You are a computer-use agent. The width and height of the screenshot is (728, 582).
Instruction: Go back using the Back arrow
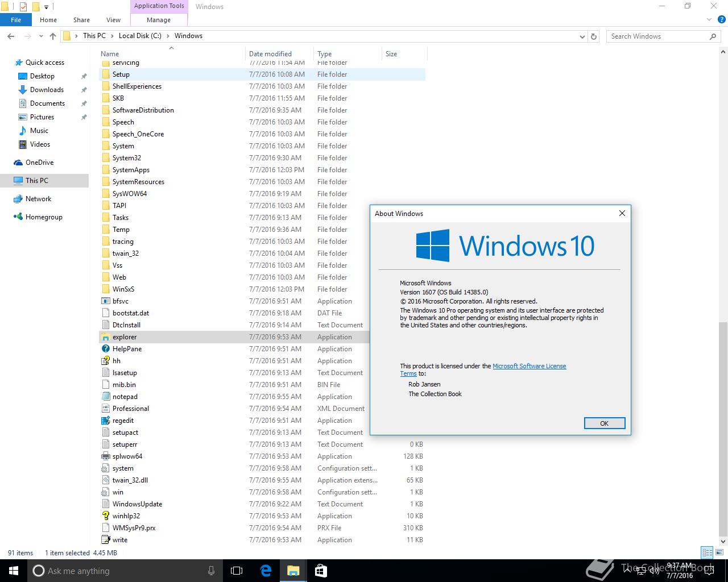[11, 36]
